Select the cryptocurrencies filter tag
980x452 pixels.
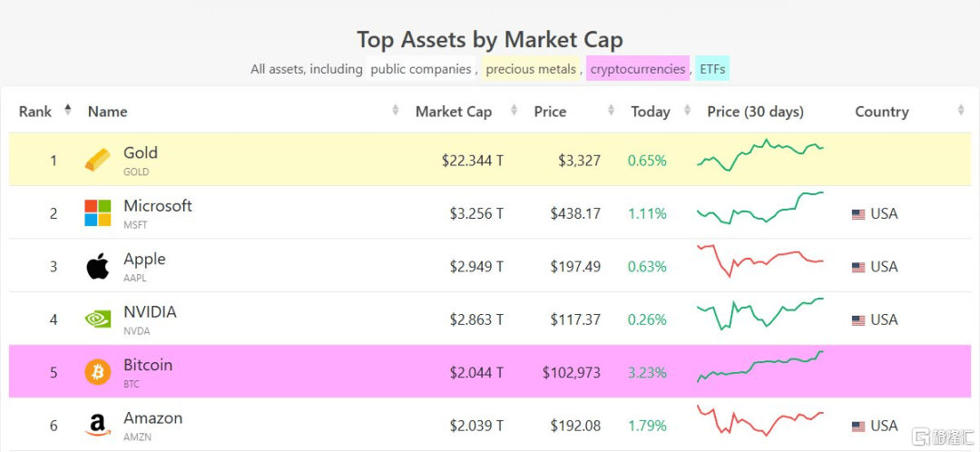[638, 69]
